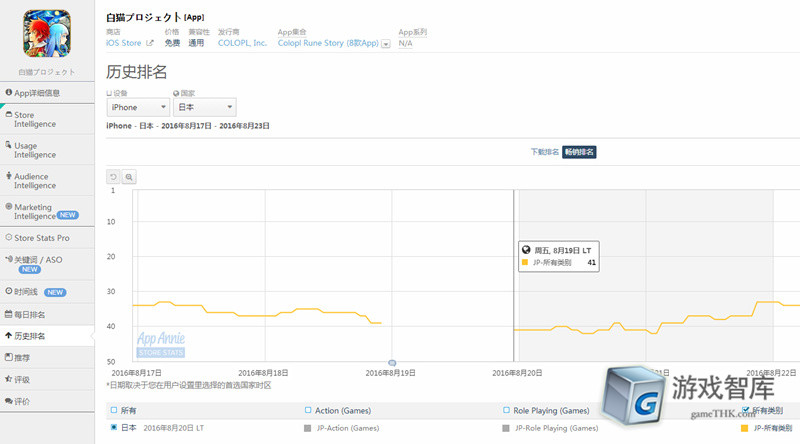Click the icon beside Marketing Intelligence

tap(9, 206)
